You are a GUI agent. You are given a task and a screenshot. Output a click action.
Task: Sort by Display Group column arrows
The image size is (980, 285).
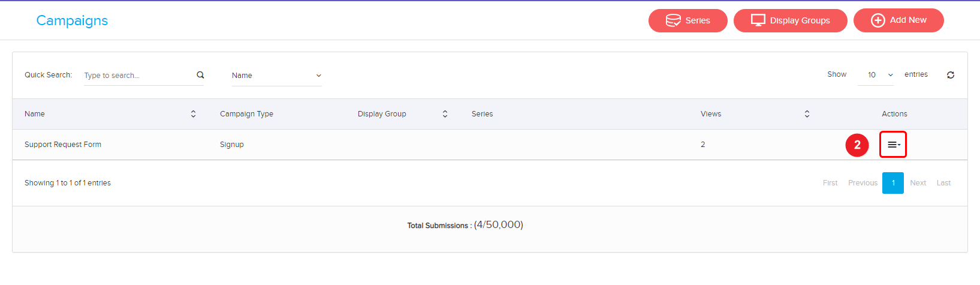point(445,114)
